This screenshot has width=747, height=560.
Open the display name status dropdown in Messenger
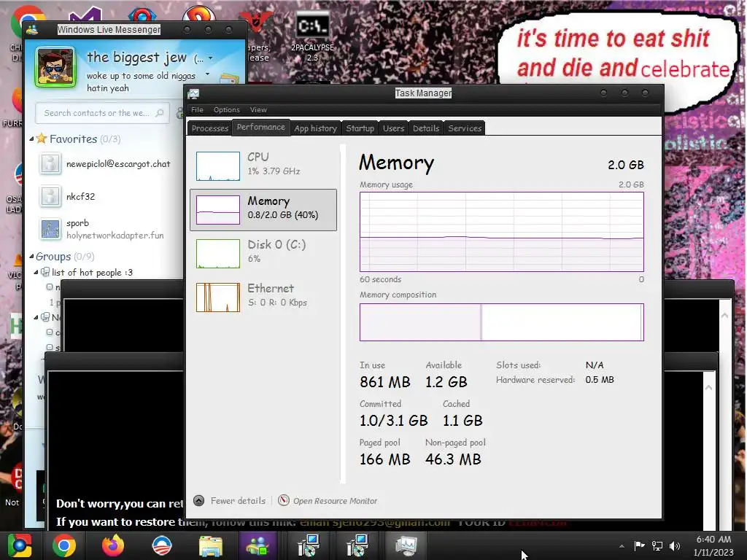tap(211, 58)
